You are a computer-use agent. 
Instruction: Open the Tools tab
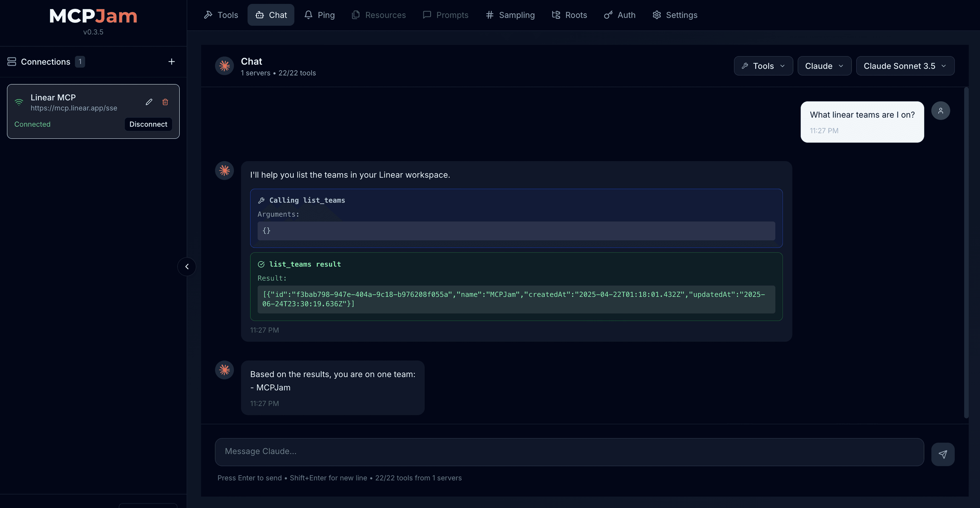click(x=221, y=15)
